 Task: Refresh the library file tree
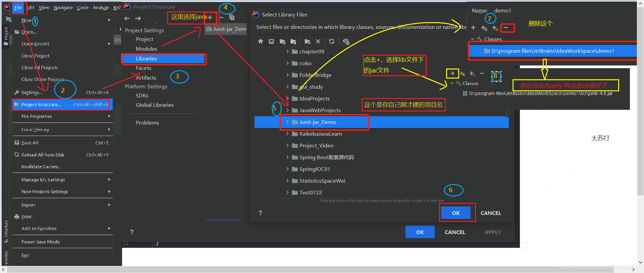coord(332,41)
